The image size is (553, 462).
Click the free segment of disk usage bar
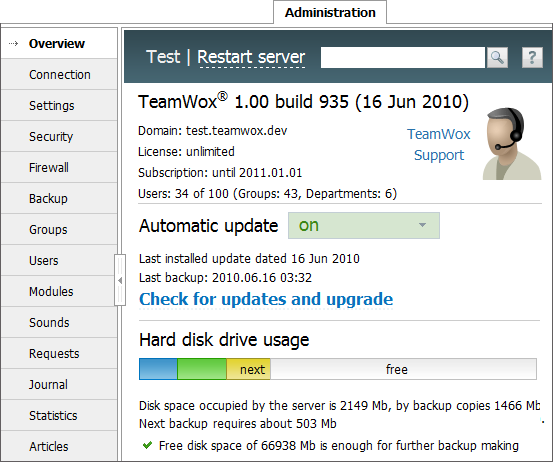coord(403,369)
